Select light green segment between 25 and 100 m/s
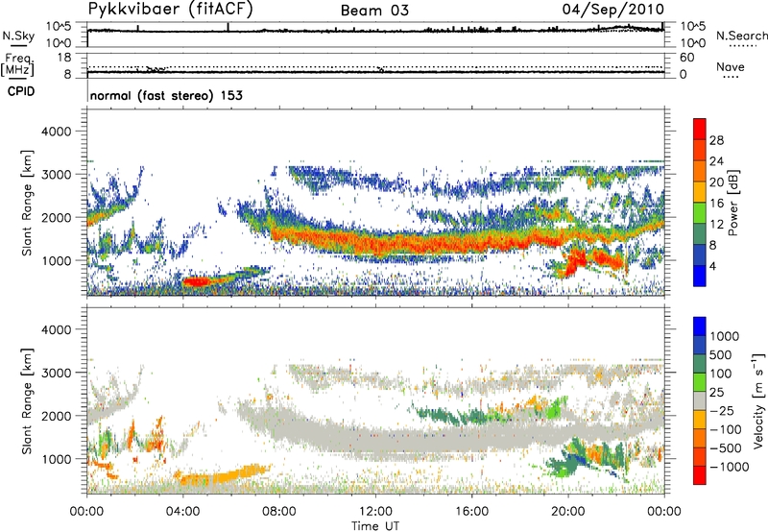The width and height of the screenshot is (768, 532). point(700,382)
